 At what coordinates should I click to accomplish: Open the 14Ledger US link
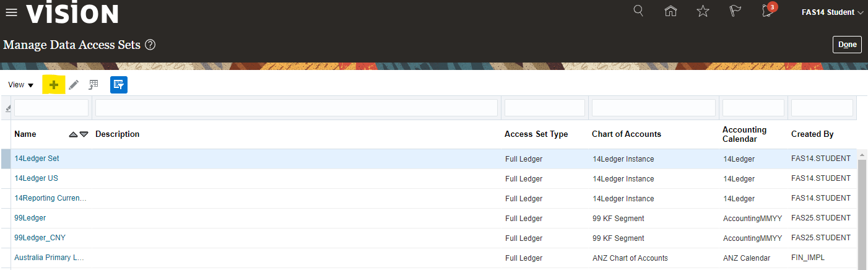(36, 178)
